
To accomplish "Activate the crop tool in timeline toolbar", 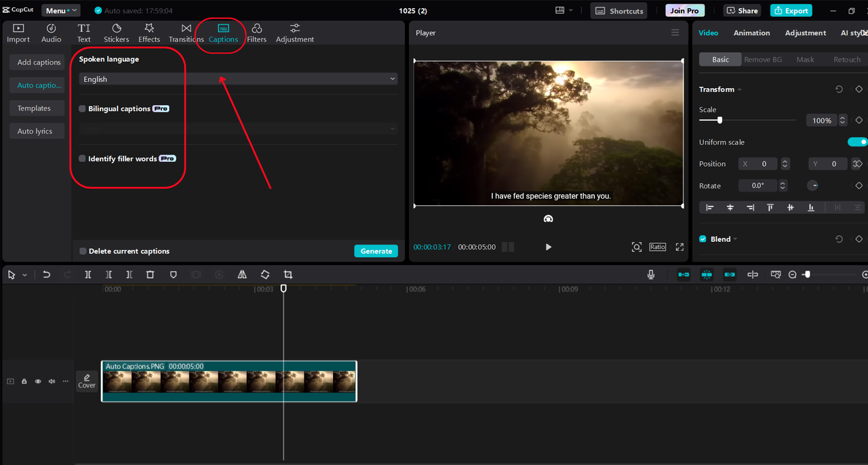I will (x=288, y=275).
